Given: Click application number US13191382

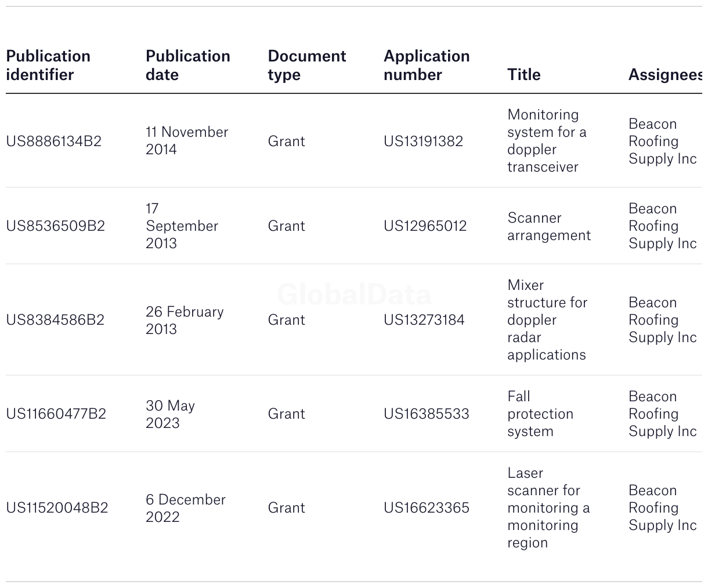Looking at the screenshot, I should point(423,141).
